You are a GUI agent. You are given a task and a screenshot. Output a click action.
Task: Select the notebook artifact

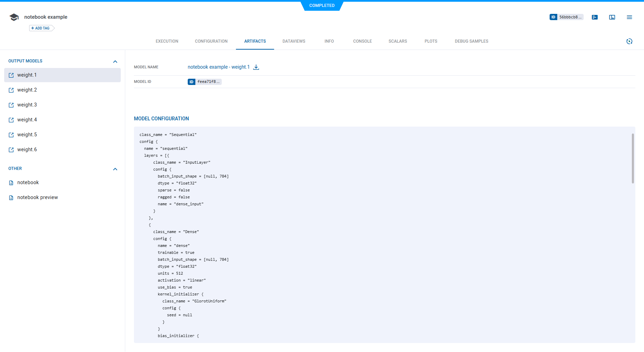tap(28, 182)
